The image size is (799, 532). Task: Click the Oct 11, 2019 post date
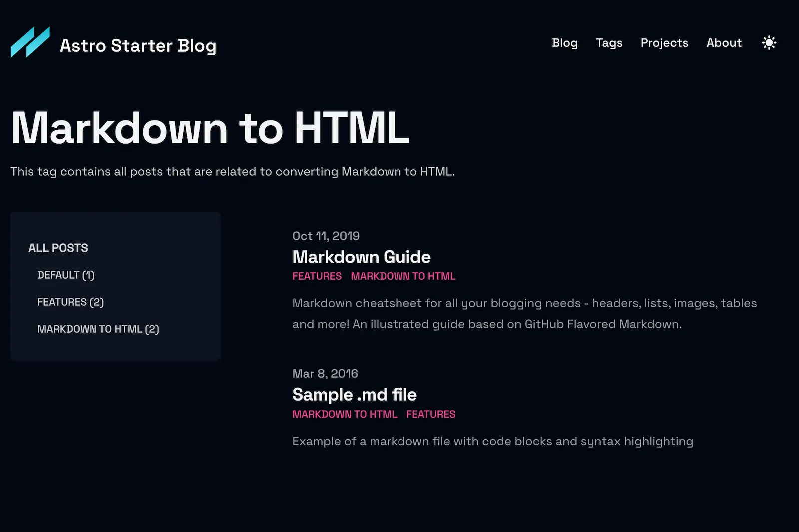326,236
